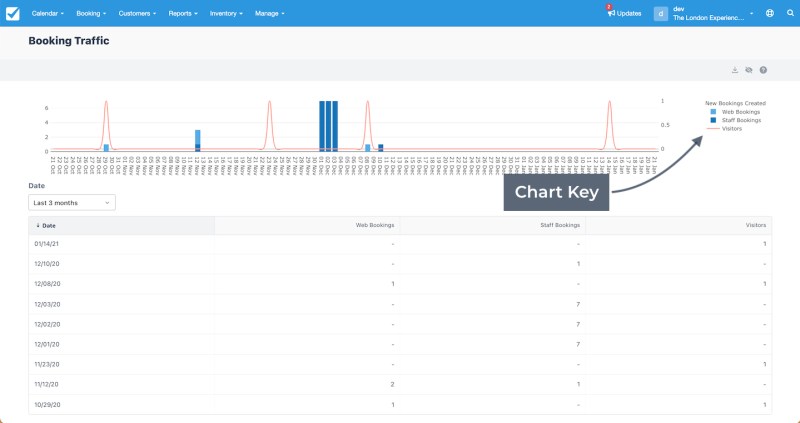This screenshot has width=800, height=423.
Task: Open Updates notifications
Action: [x=624, y=14]
